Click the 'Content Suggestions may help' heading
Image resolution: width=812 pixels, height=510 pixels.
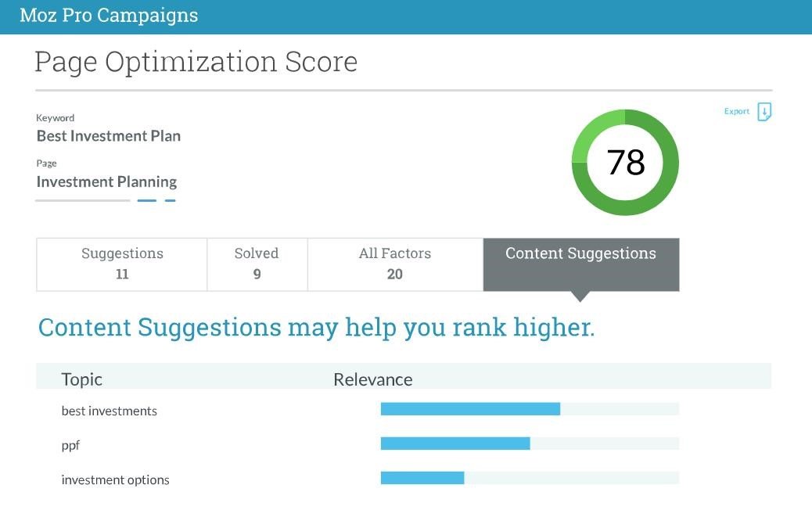tap(316, 327)
